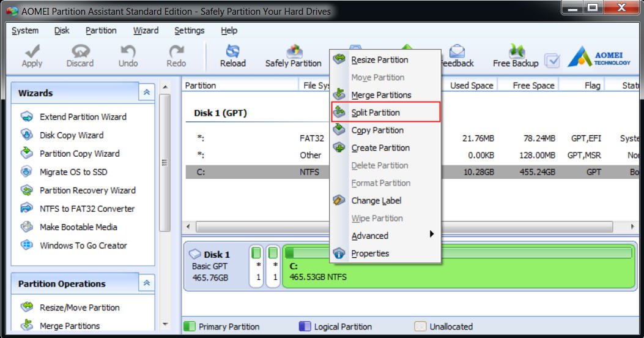Click the AOMEI Technology logo
Image resolution: width=644 pixels, height=338 pixels.
click(599, 57)
